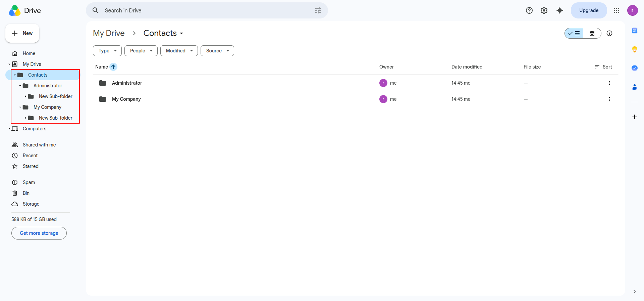Screen dimensions: 644x301
Task: Open Google Keep side panel
Action: [x=635, y=49]
